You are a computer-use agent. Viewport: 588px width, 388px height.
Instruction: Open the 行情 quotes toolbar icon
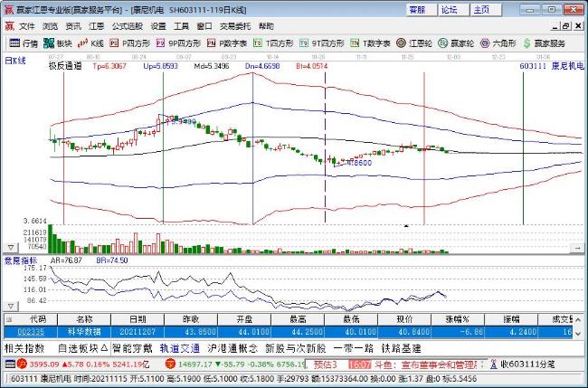coord(24,43)
